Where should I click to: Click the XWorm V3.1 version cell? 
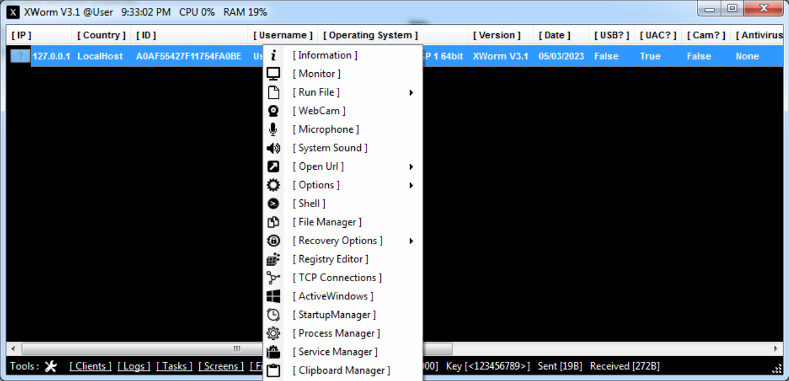coord(501,56)
